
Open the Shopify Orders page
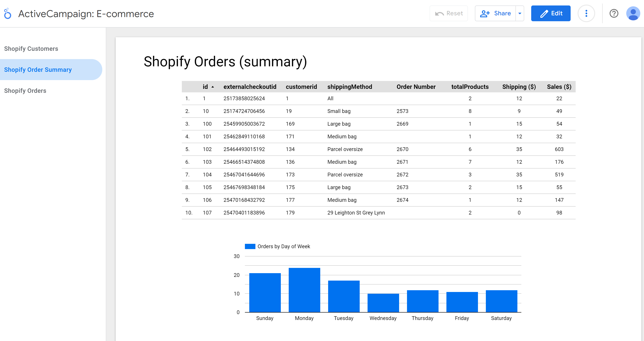pyautogui.click(x=25, y=91)
